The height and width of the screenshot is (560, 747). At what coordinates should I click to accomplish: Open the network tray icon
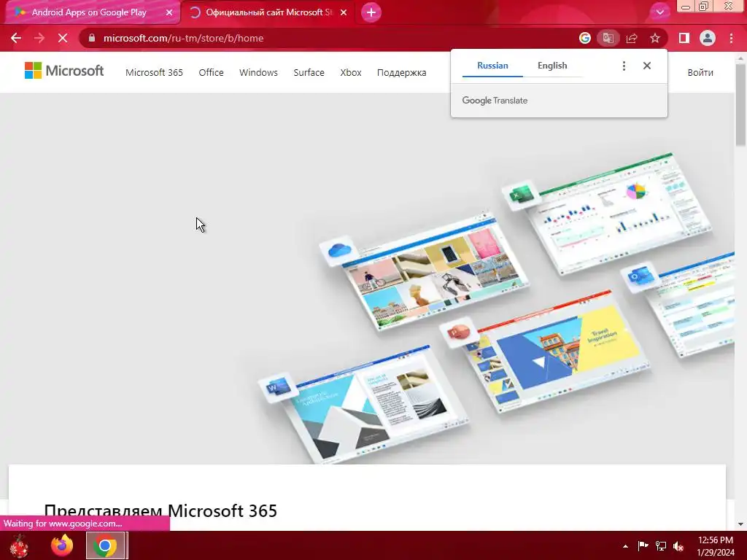coord(660,545)
